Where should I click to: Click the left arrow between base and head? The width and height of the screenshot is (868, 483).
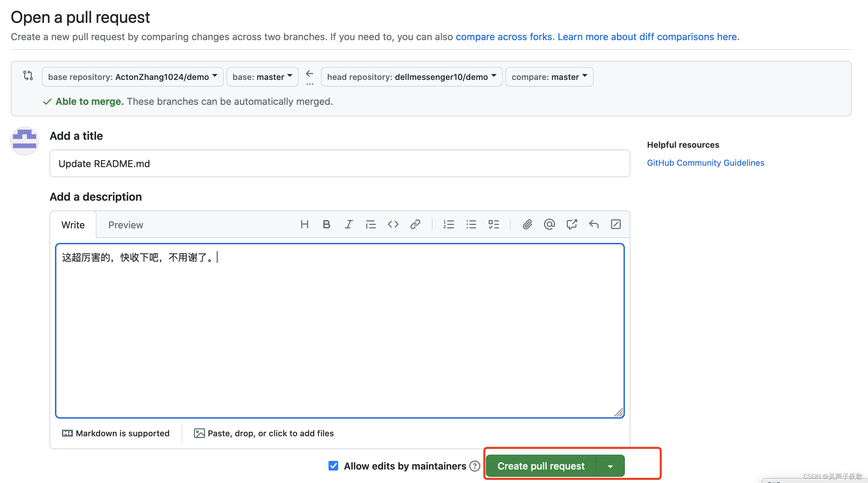pyautogui.click(x=310, y=73)
